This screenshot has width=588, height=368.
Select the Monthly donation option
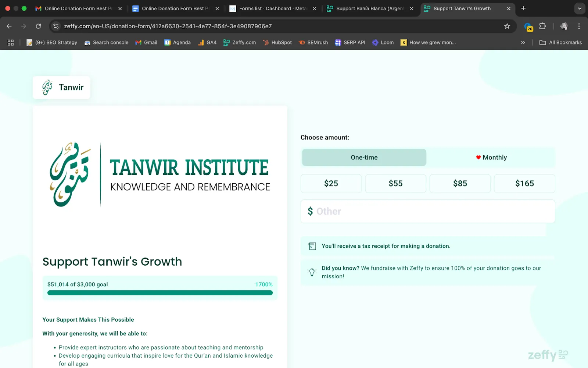[x=491, y=158]
